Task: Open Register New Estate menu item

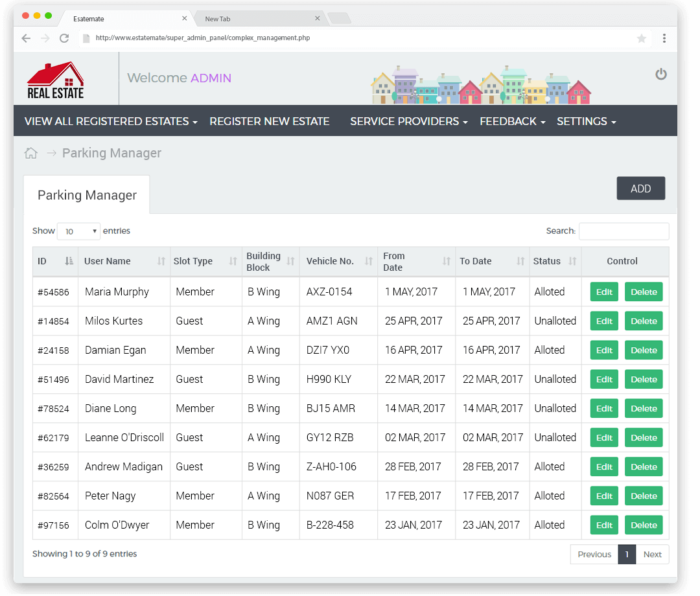Action: tap(269, 121)
